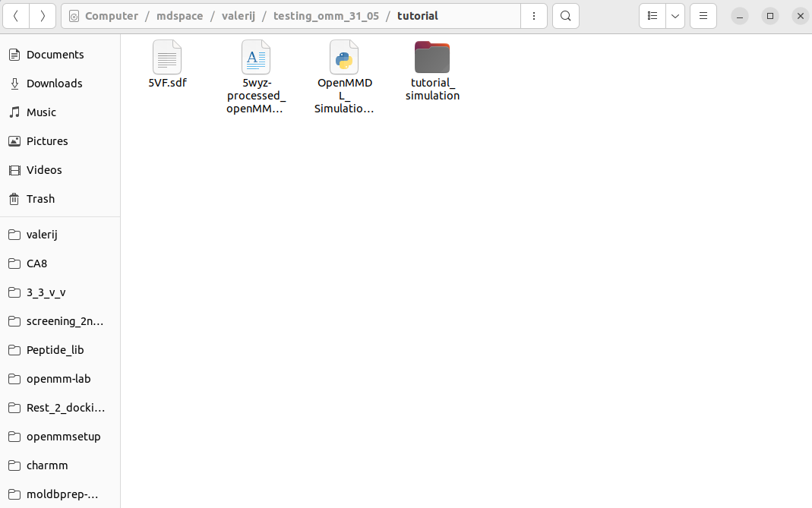Open the path bar options menu

[534, 16]
